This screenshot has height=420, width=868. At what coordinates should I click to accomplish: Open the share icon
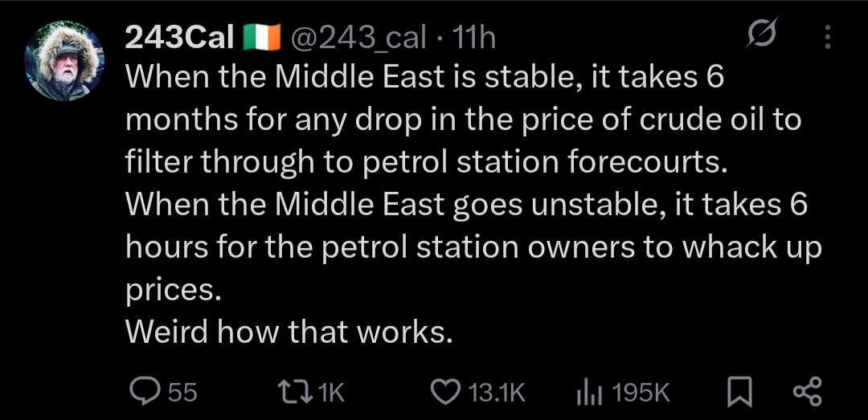[x=807, y=391]
